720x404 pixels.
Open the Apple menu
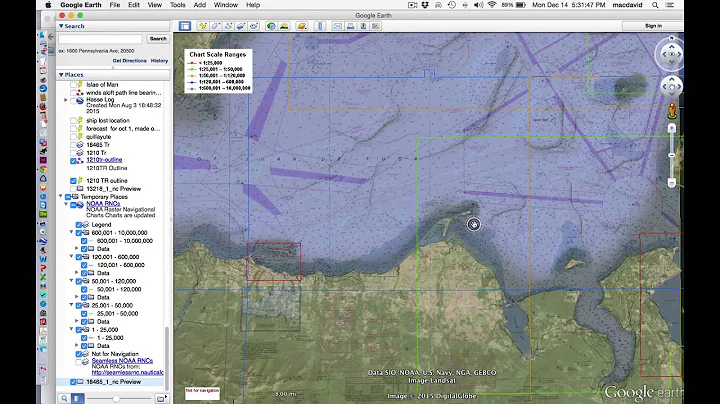point(48,5)
